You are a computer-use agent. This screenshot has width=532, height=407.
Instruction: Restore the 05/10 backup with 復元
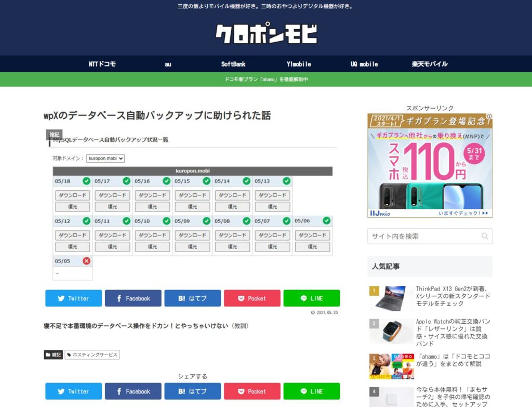152,247
